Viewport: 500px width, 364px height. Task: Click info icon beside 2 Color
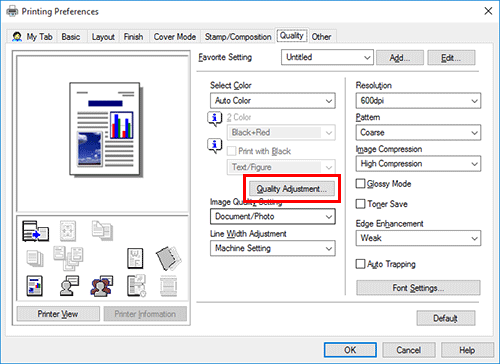(x=215, y=118)
